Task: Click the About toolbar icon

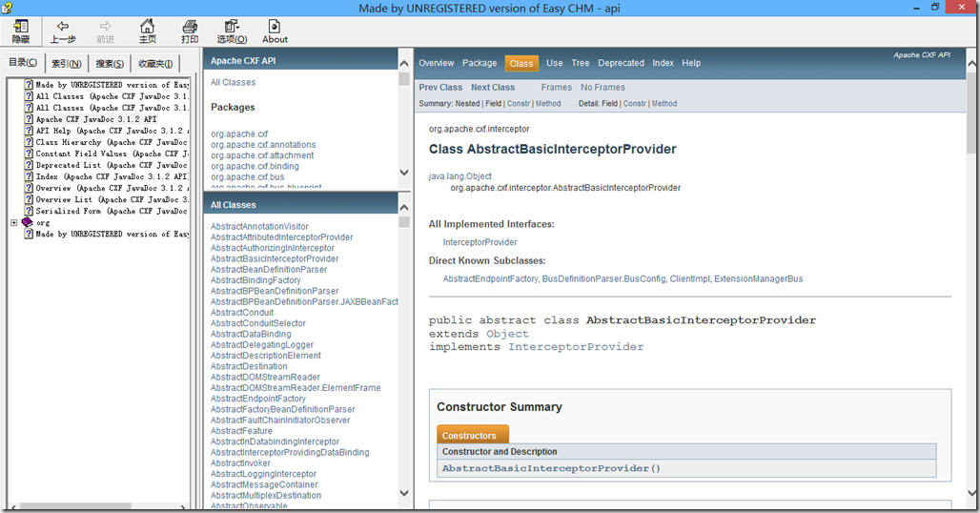Action: [x=275, y=27]
